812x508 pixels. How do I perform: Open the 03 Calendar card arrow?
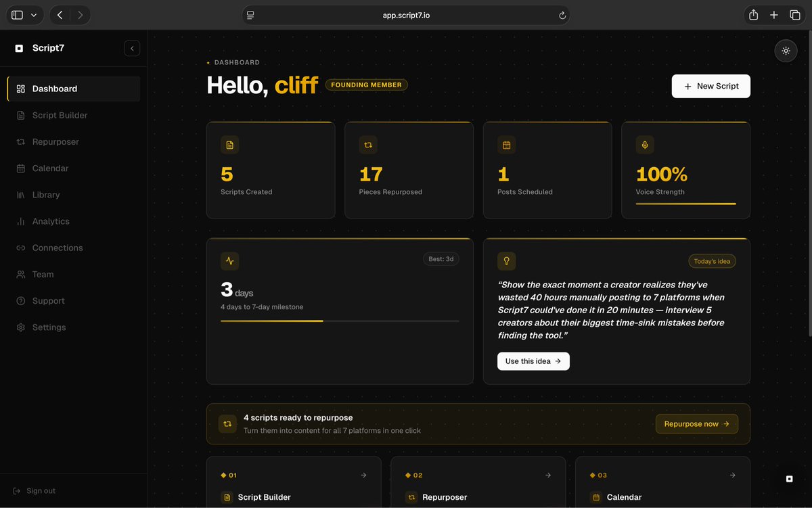pyautogui.click(x=733, y=476)
